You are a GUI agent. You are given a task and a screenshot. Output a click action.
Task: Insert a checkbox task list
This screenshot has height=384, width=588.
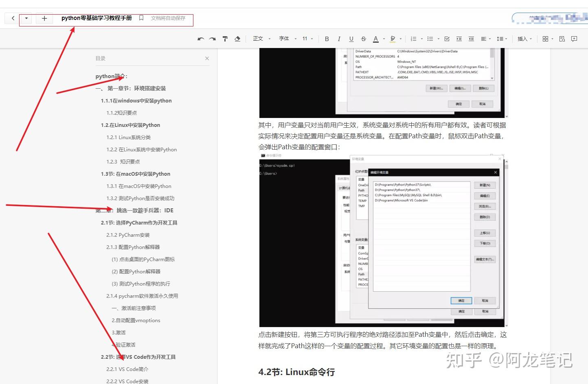447,39
